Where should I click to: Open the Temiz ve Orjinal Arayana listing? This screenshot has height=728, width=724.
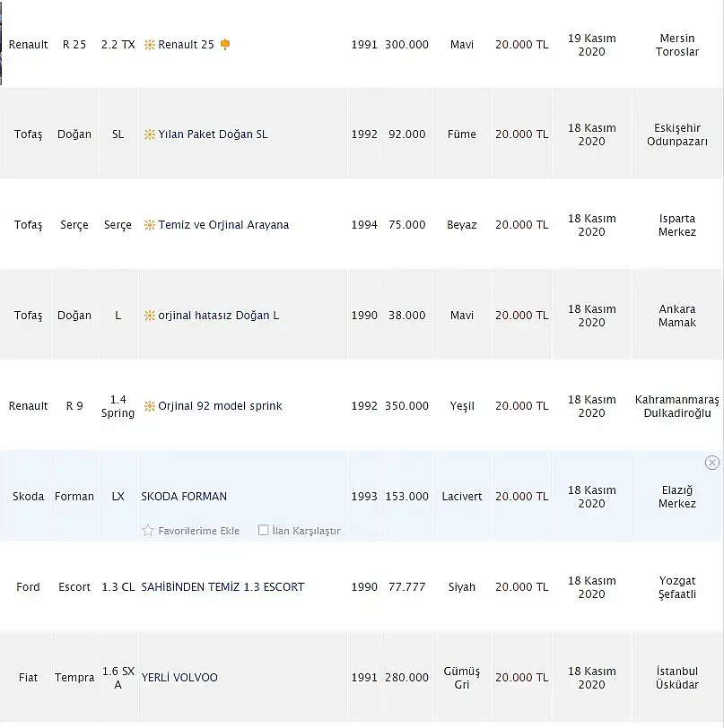(223, 225)
